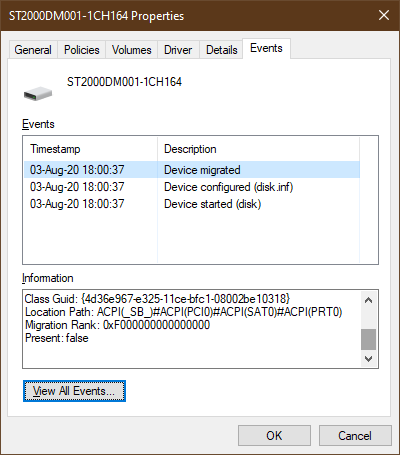Screen dimensions: 400x455
Task: Click the Information box scroll down arrow
Action: coord(368,359)
